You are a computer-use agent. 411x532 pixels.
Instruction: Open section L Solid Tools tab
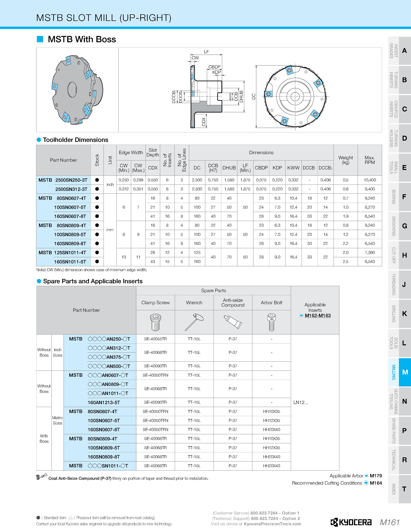pos(399,343)
